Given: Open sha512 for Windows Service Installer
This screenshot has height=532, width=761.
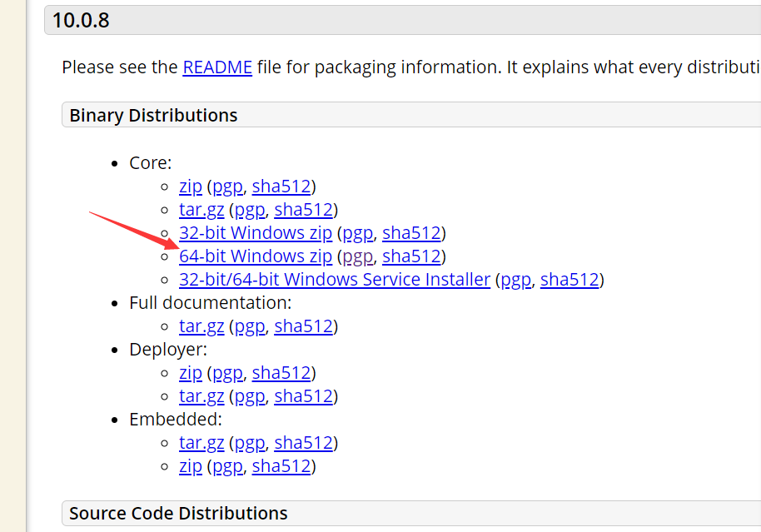Looking at the screenshot, I should click(x=570, y=280).
